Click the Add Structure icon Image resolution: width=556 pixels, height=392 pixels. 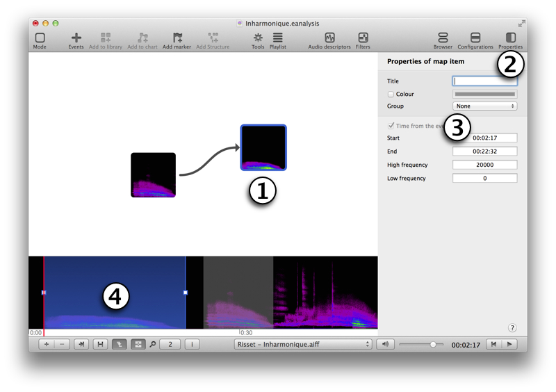[x=213, y=38]
